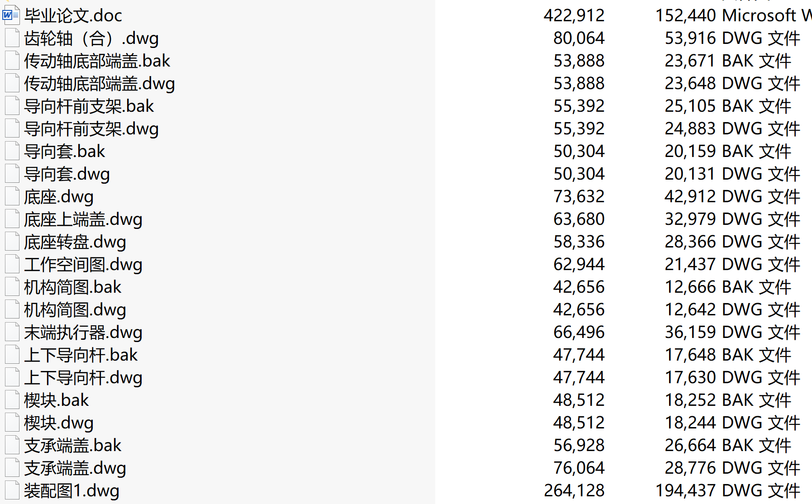Click the file icon beside 传动轴底部端盖.bak
Screen dimensions: 812x504
12,61
